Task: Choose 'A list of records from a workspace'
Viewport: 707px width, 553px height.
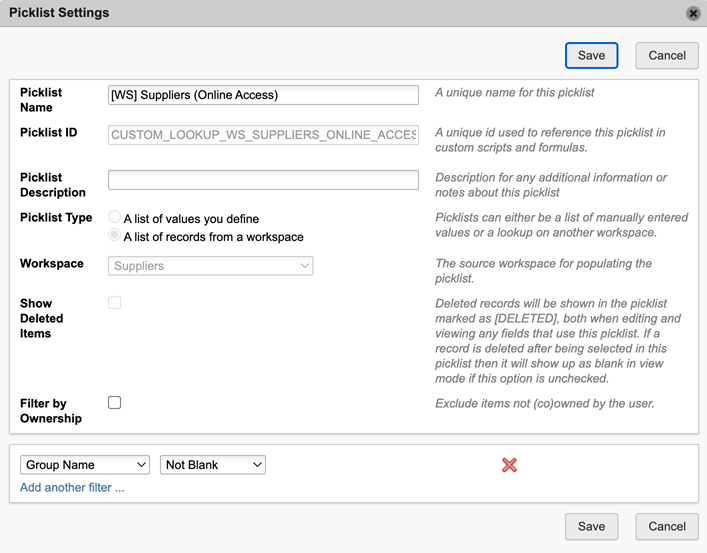Action: [x=115, y=236]
